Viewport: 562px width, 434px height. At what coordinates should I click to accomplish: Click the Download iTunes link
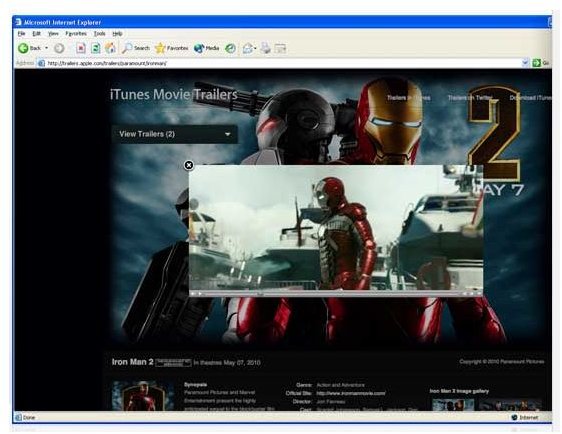click(x=531, y=97)
